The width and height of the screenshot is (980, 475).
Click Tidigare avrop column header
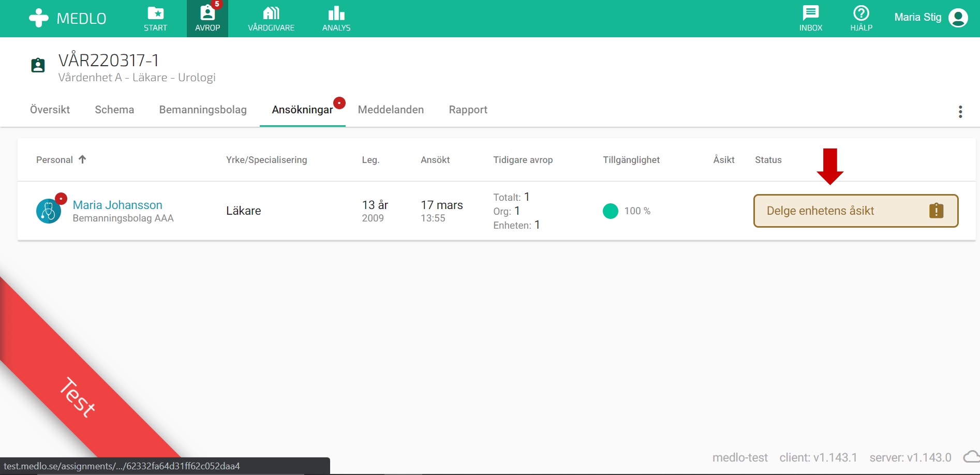pos(523,160)
